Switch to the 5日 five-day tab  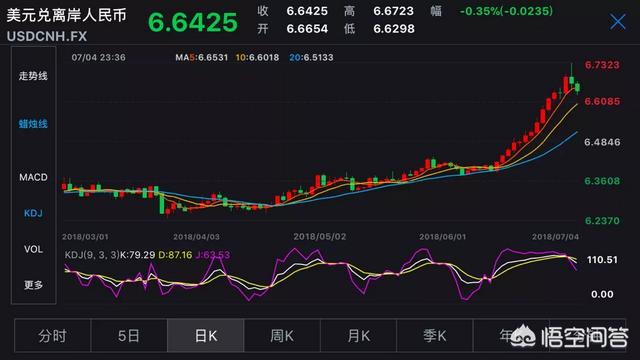[x=129, y=336]
